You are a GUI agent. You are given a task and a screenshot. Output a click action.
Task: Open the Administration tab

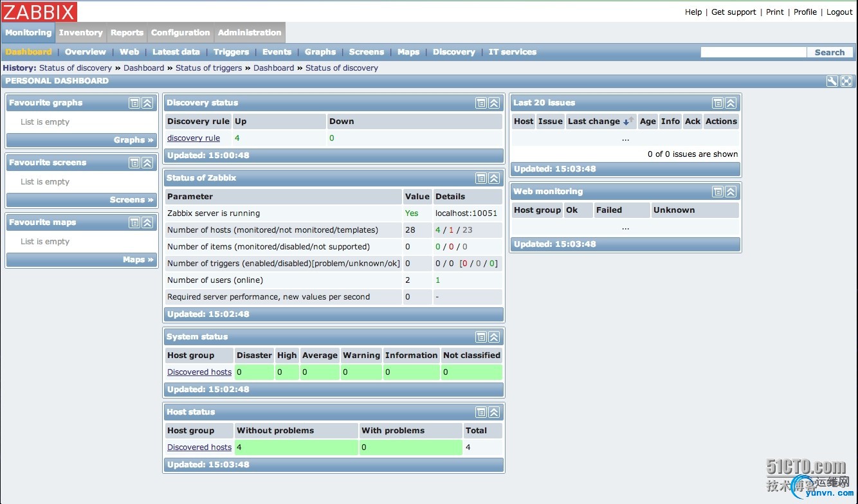coord(250,33)
